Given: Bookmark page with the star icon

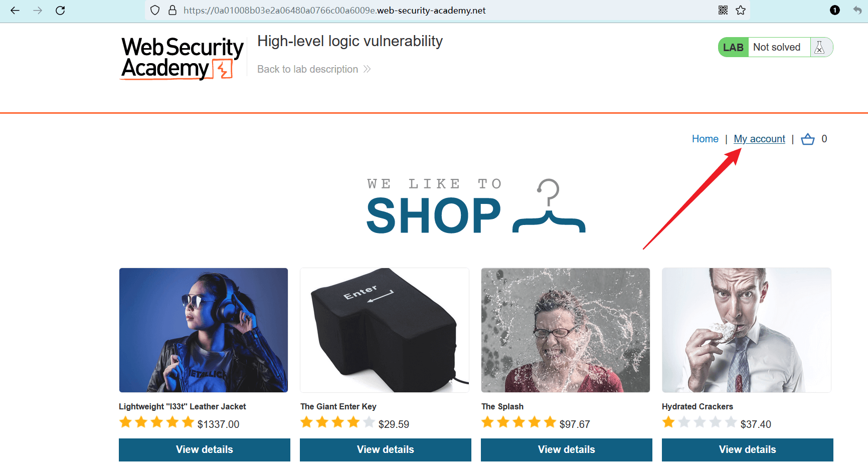Looking at the screenshot, I should click(x=741, y=10).
